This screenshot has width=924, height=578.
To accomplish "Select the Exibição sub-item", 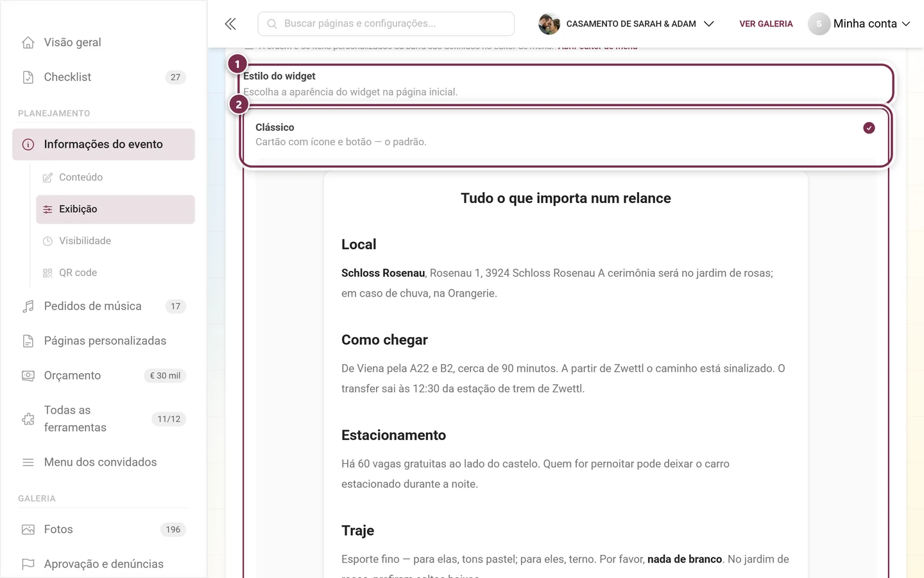I will tap(116, 209).
